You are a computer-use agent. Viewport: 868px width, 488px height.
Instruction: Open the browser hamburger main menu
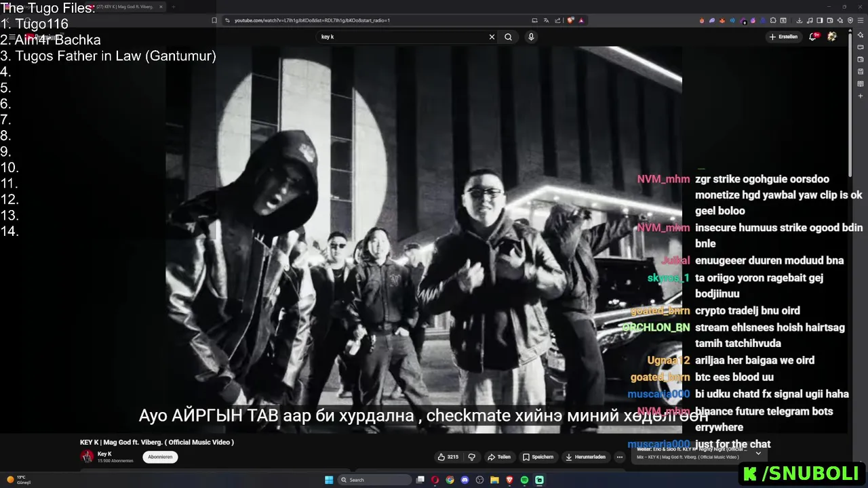point(861,20)
